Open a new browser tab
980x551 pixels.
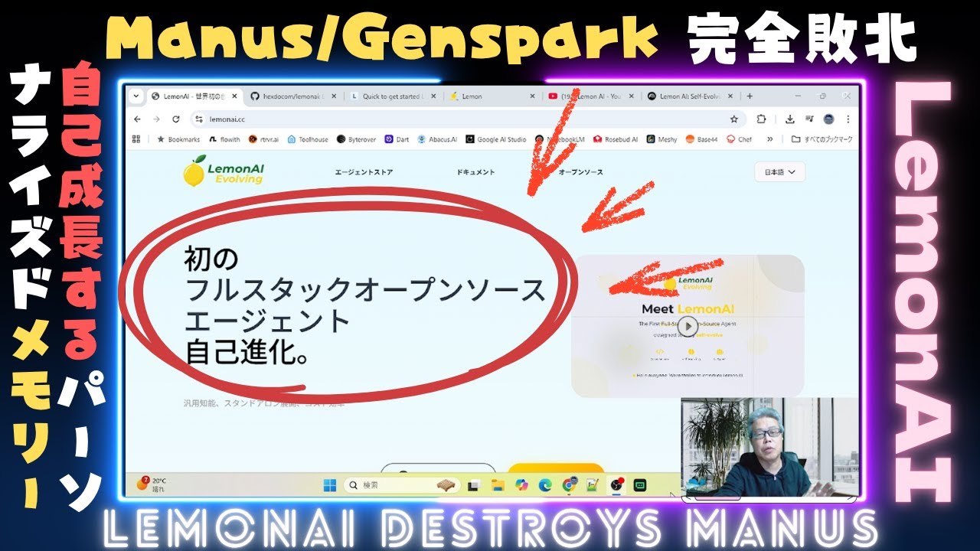[750, 96]
